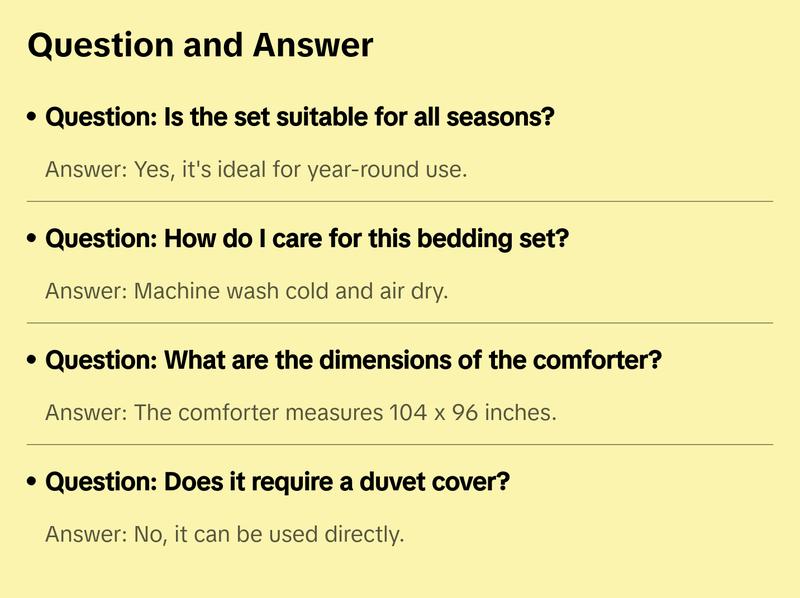Click the divider line below the machine wash answer
The width and height of the screenshot is (800, 598).
[x=400, y=323]
